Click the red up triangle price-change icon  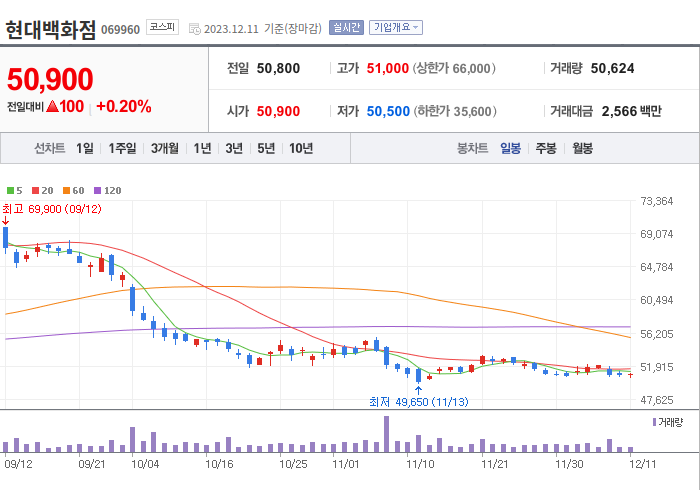click(x=52, y=106)
